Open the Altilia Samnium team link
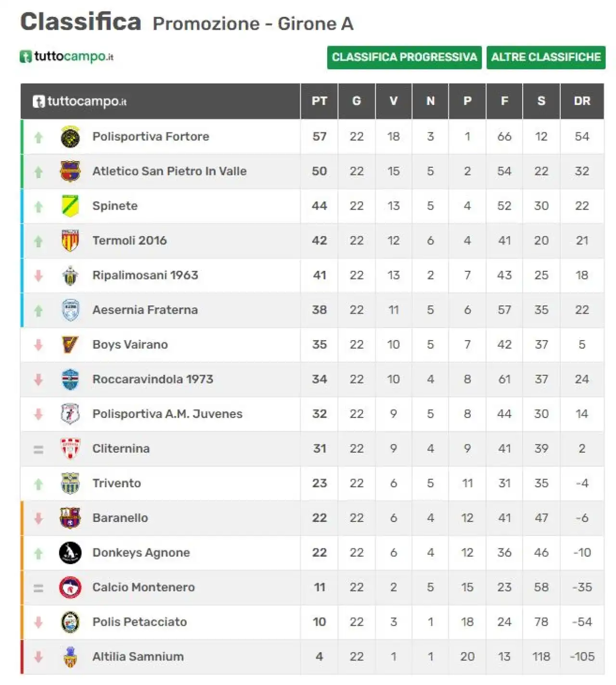Image resolution: width=616 pixels, height=685 pixels. pos(138,657)
